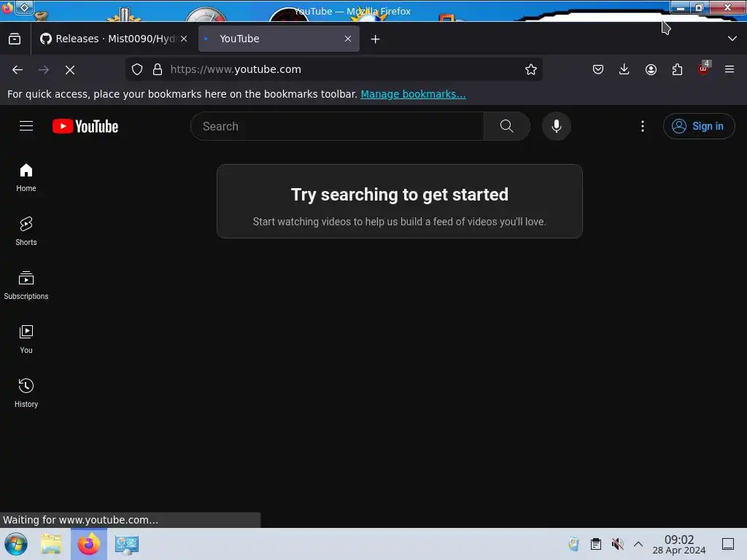The height and width of the screenshot is (560, 747).
Task: Open the clipboard tray icon
Action: tap(595, 544)
